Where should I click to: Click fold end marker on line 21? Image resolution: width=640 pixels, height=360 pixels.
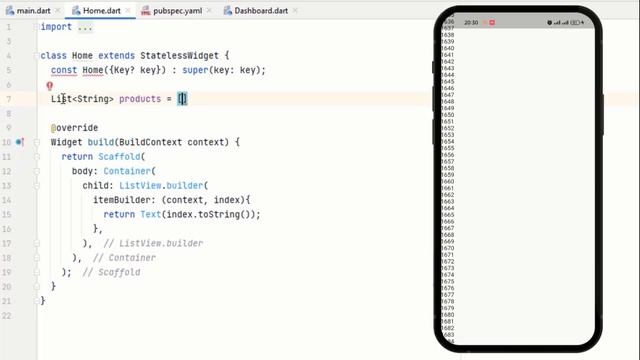click(x=36, y=301)
